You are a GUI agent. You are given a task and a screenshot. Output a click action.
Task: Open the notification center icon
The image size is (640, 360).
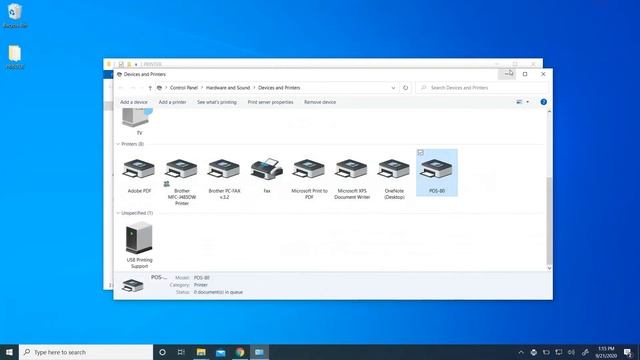point(628,352)
